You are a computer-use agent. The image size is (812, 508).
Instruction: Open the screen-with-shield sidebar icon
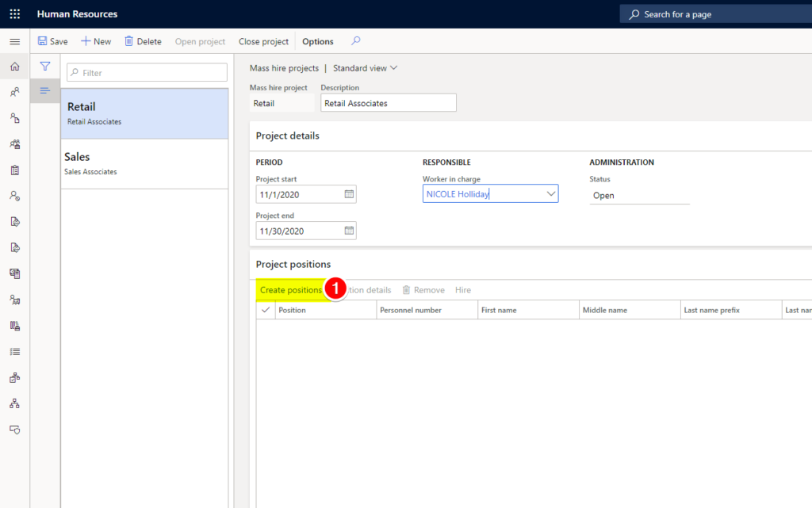[15, 430]
